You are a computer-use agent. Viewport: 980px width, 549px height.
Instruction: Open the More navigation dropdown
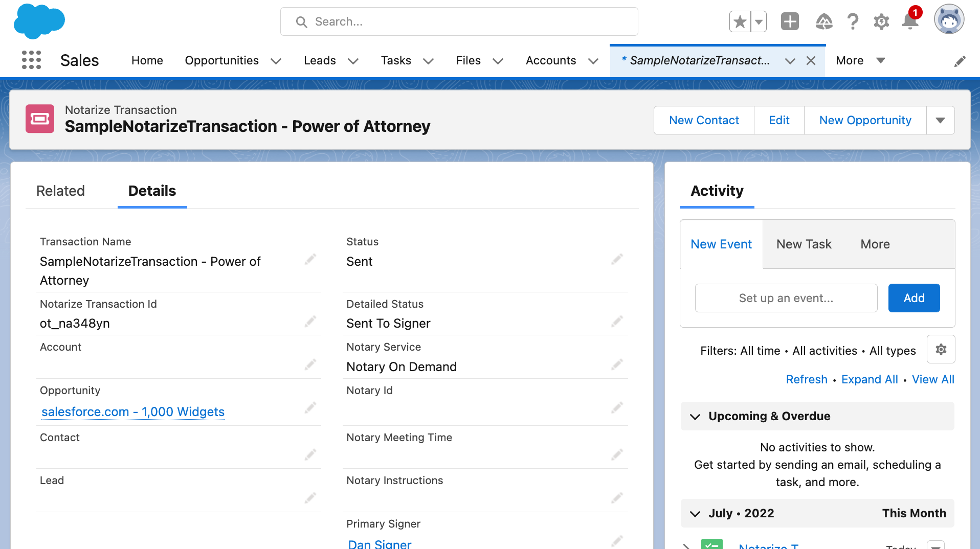pos(881,60)
